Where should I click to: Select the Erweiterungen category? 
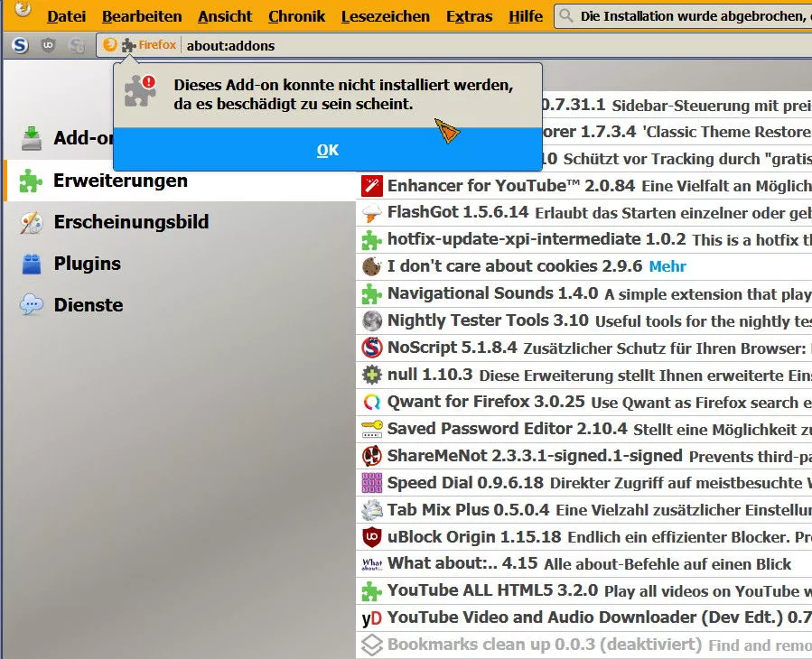(x=179, y=181)
